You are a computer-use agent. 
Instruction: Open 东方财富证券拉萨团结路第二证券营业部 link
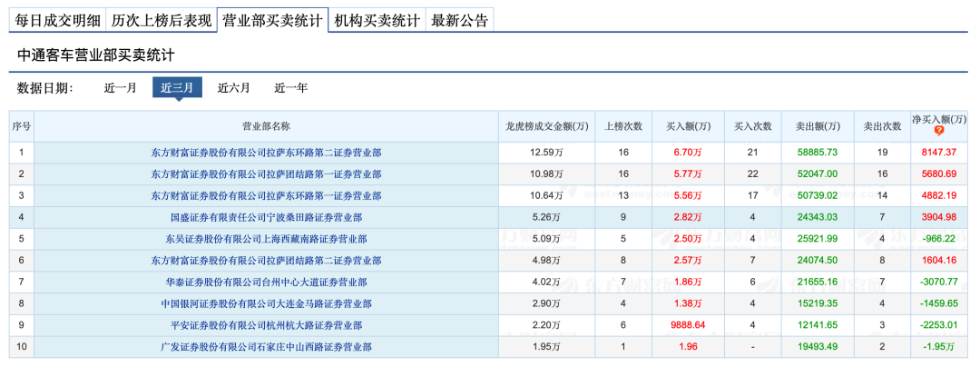point(266,260)
